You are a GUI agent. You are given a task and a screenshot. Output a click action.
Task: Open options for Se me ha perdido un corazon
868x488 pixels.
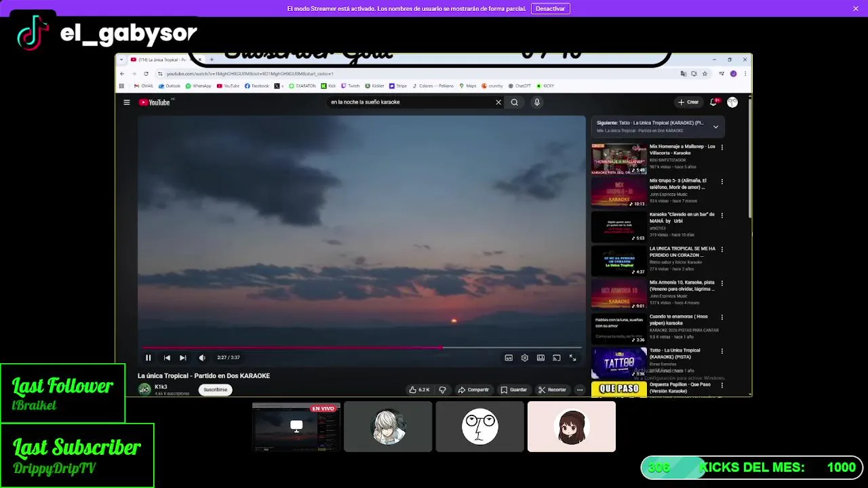click(722, 249)
